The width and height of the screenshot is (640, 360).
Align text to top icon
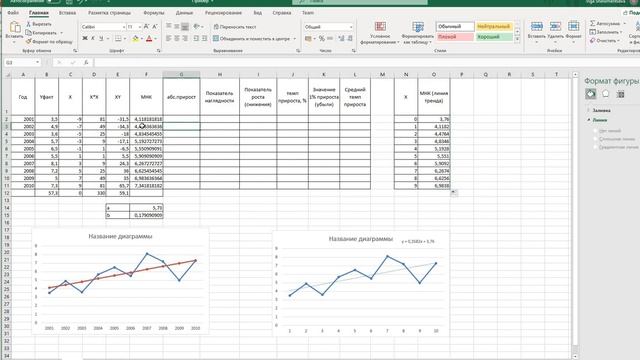(x=169, y=27)
